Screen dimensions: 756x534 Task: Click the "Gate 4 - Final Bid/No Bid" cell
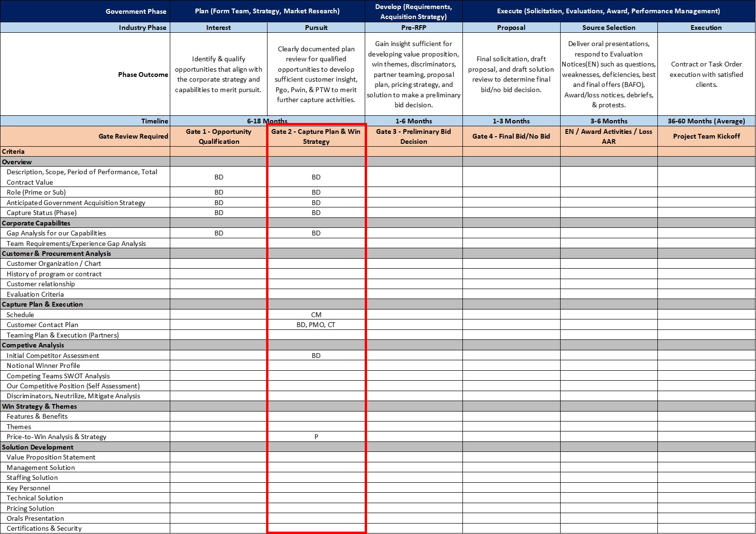pos(511,136)
